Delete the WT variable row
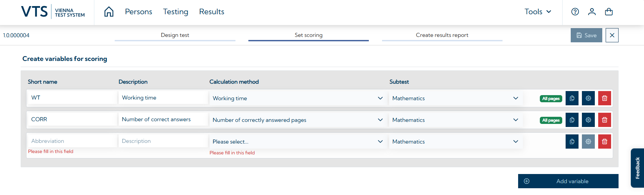This screenshot has width=644, height=195. 604,98
